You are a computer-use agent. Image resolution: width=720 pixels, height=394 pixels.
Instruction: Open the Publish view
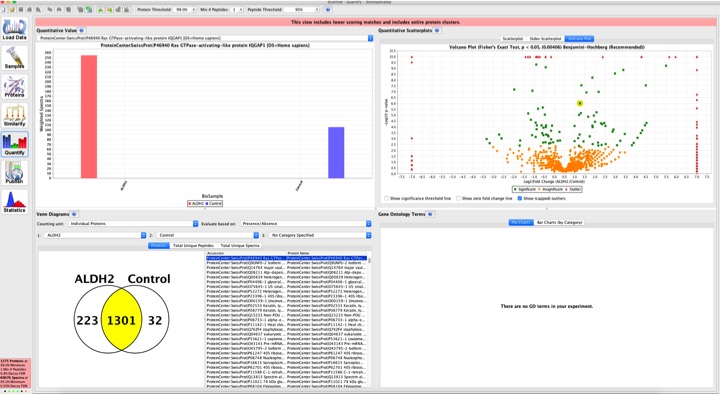(x=14, y=173)
